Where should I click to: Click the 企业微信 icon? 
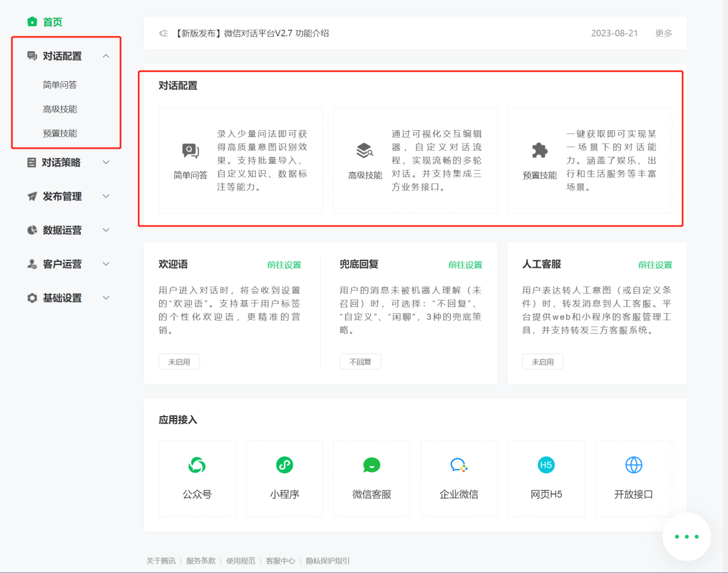[x=459, y=466]
